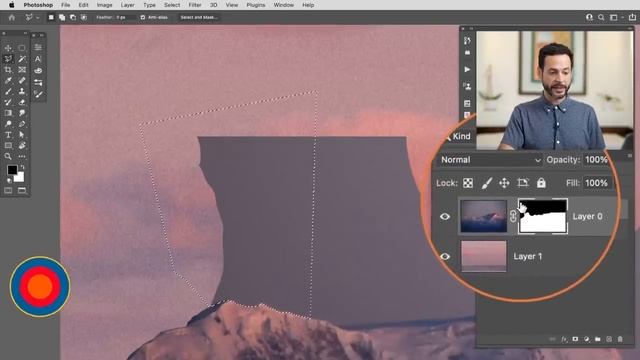640x360 pixels.
Task: Open the File menu
Action: [65, 5]
